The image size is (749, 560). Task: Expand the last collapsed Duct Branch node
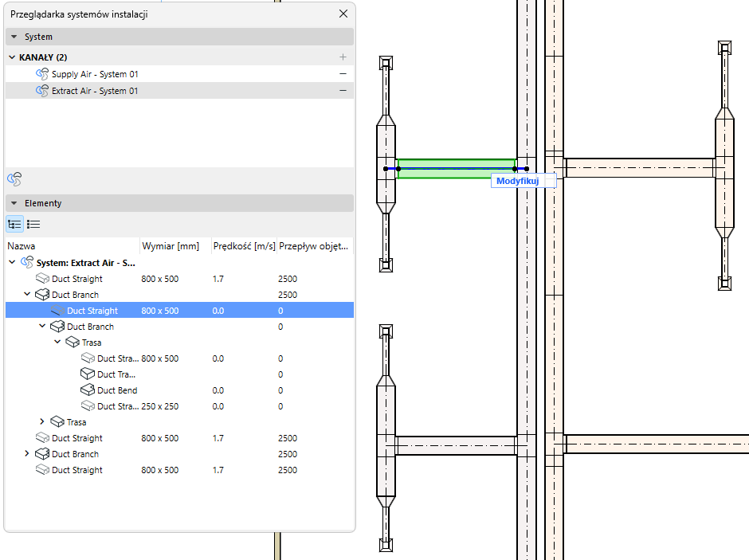point(27,454)
